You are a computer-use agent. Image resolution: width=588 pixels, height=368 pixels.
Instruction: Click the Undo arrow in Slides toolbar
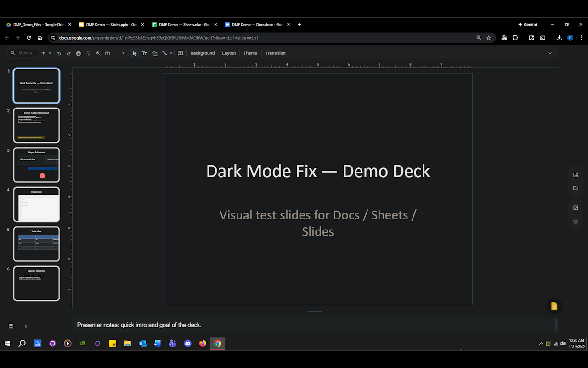coord(59,53)
